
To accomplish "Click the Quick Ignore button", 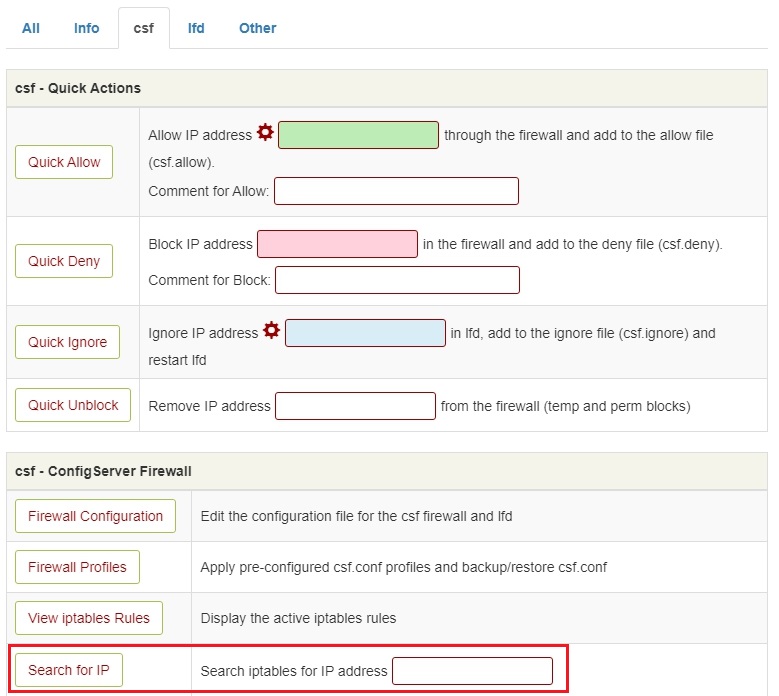I will point(68,342).
